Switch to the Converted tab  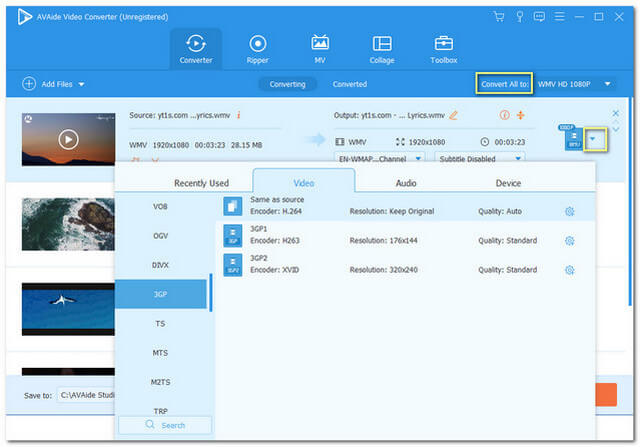click(350, 84)
